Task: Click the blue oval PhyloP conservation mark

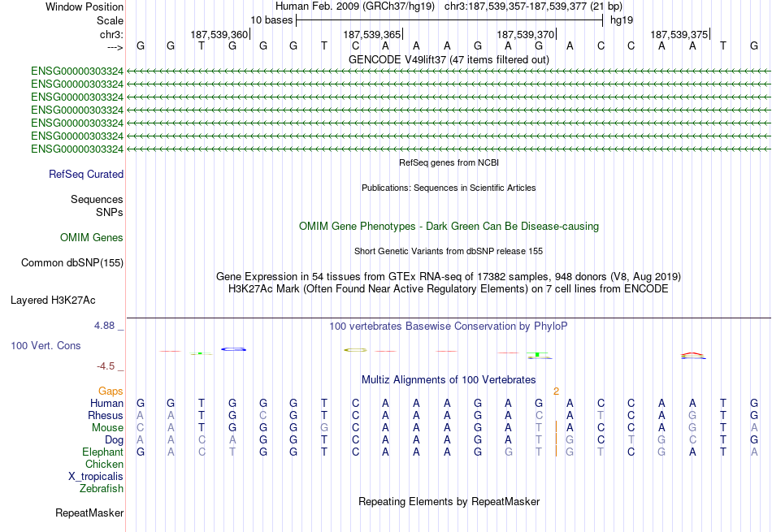Action: pyautogui.click(x=233, y=349)
